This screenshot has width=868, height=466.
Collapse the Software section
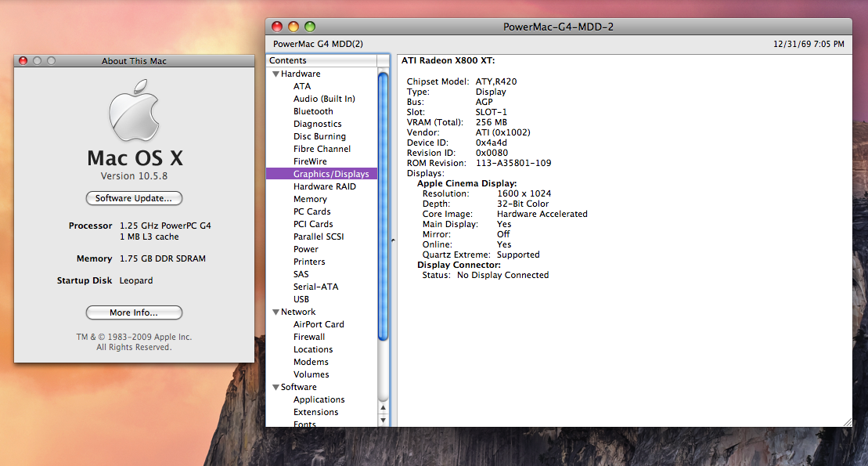(276, 386)
